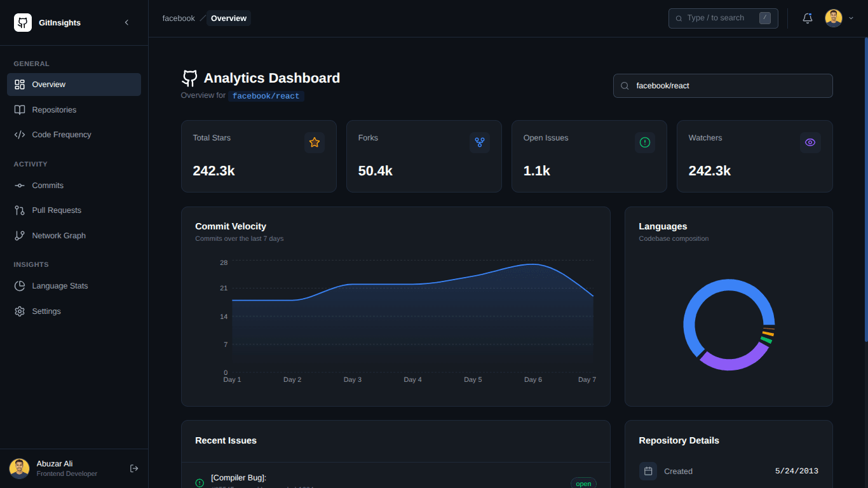Click the Frontend Developer subtitle
868x488 pixels.
(67, 474)
